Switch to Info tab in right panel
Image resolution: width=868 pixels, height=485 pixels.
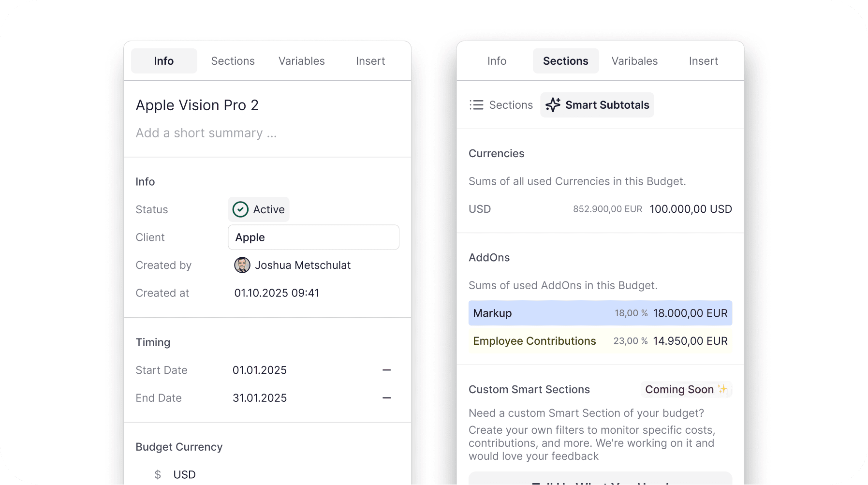coord(497,61)
